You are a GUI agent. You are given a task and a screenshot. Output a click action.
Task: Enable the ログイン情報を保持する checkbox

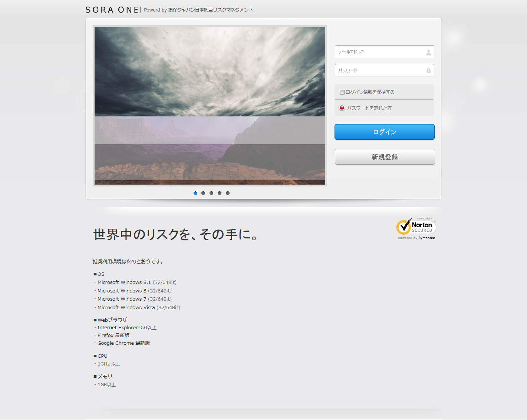pos(342,92)
